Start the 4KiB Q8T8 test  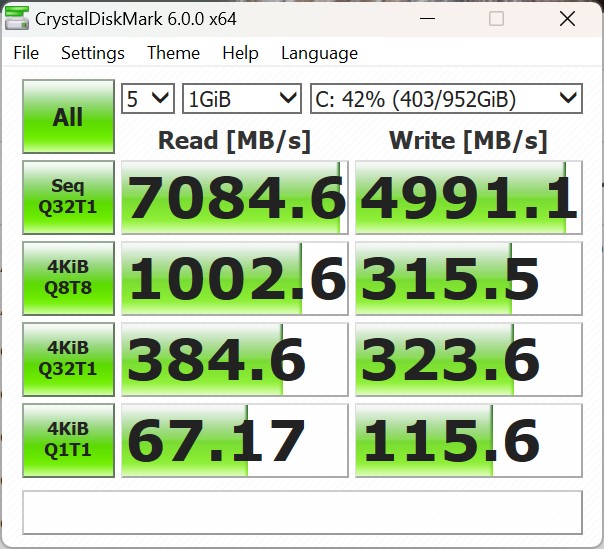click(x=69, y=278)
